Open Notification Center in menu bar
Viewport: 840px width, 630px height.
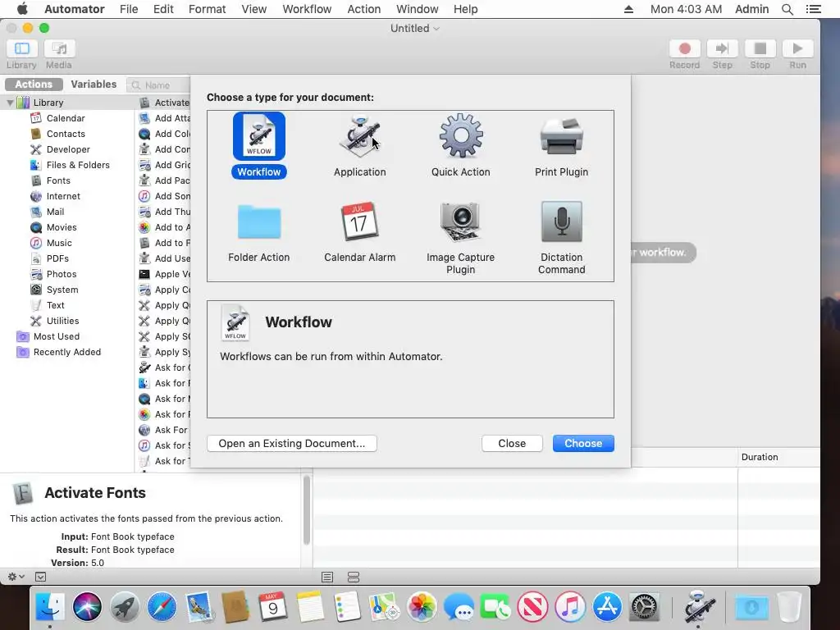tap(813, 9)
